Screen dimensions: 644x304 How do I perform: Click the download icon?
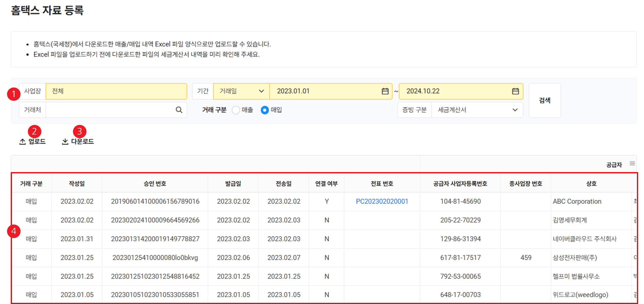65,141
